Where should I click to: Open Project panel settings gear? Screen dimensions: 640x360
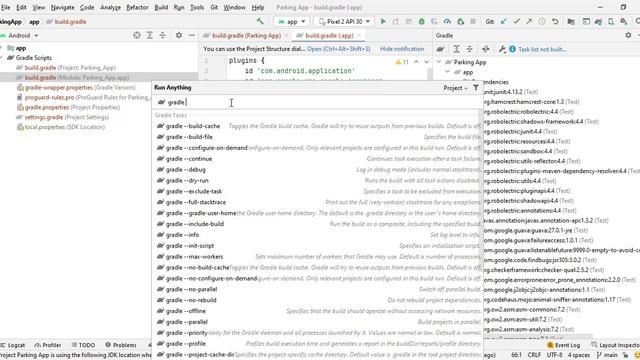179,36
